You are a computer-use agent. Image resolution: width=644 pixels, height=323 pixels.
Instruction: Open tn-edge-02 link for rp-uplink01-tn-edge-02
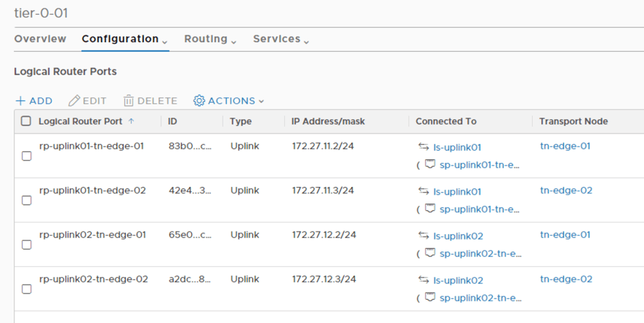pos(566,190)
